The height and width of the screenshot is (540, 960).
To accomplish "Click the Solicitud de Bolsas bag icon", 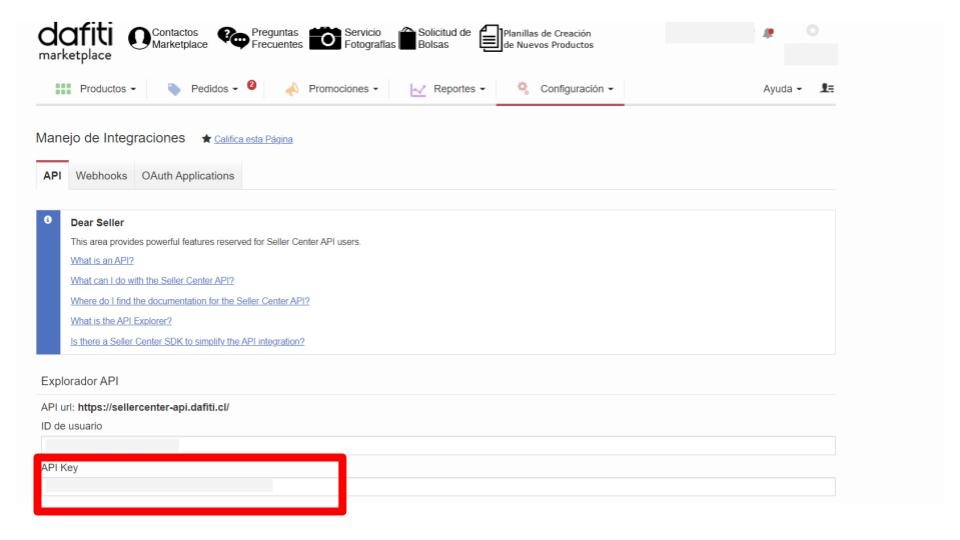I will point(407,38).
